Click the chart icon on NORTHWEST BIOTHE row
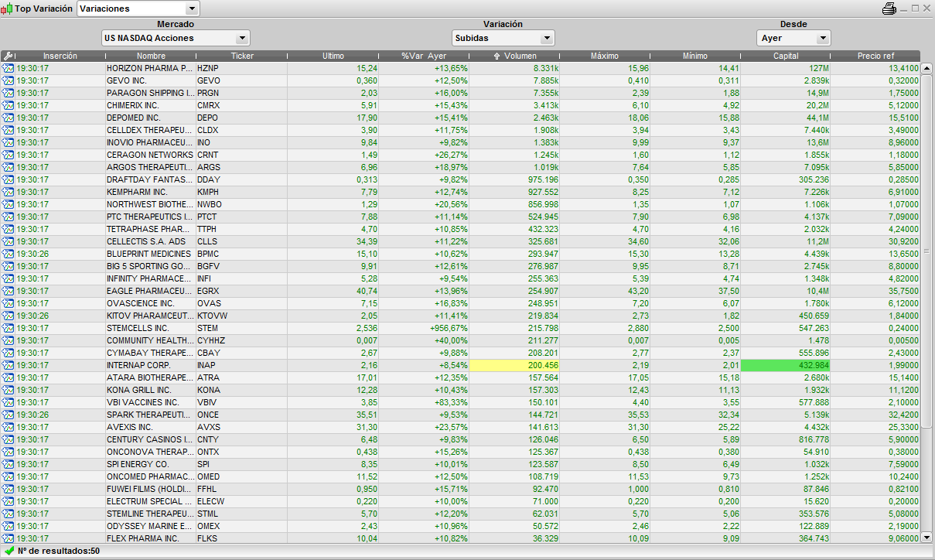The width and height of the screenshot is (935, 560). (x=8, y=204)
